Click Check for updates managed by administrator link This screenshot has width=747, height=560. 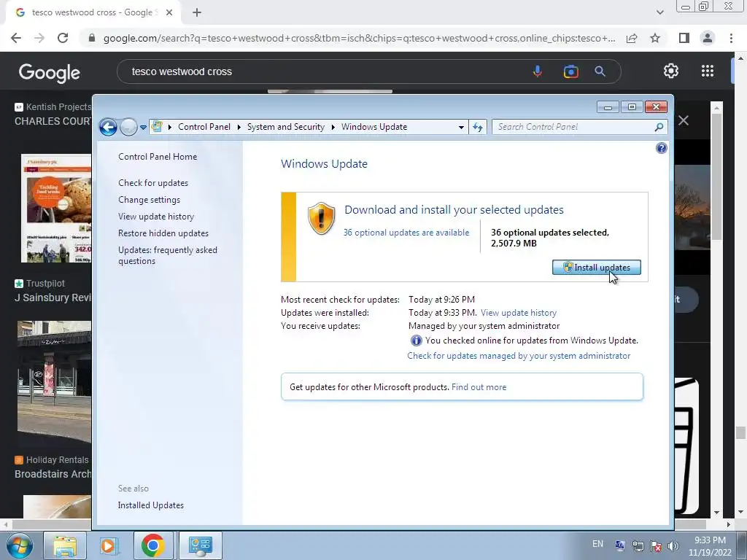(x=519, y=356)
